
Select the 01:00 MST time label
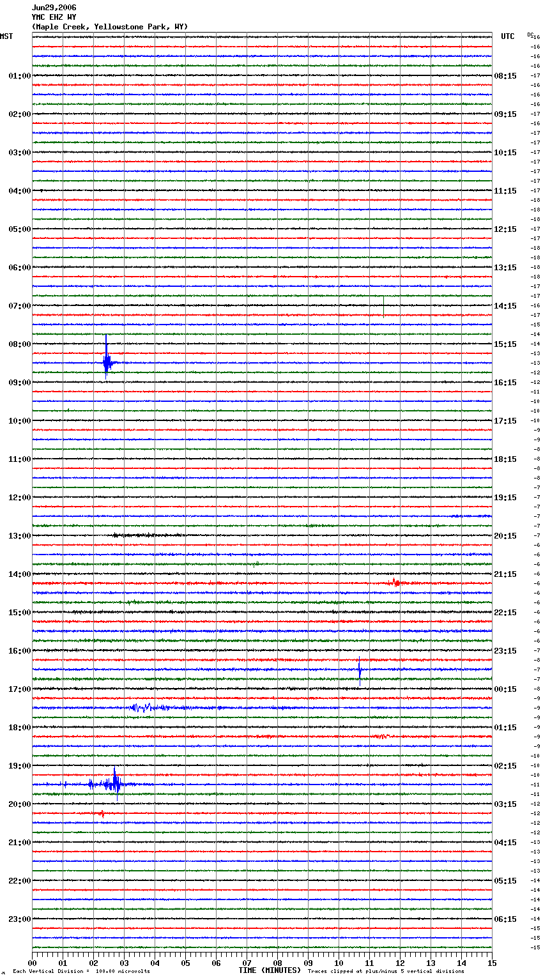tap(19, 76)
